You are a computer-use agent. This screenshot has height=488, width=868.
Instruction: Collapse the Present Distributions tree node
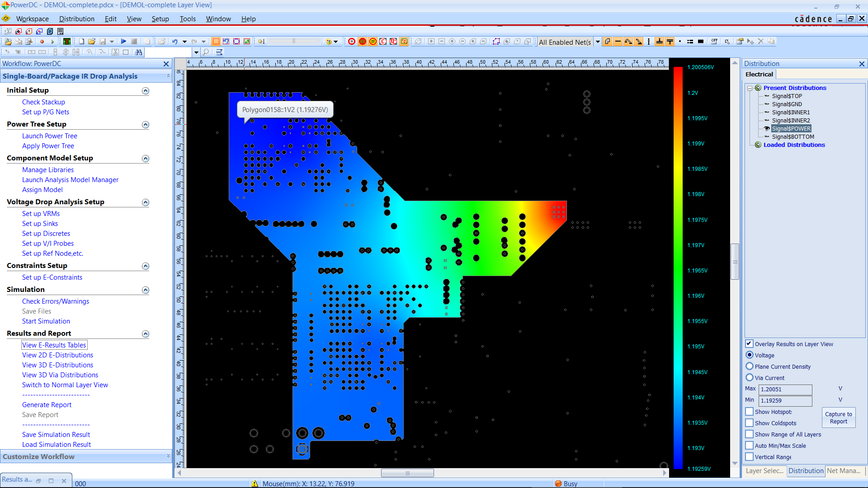(x=750, y=88)
